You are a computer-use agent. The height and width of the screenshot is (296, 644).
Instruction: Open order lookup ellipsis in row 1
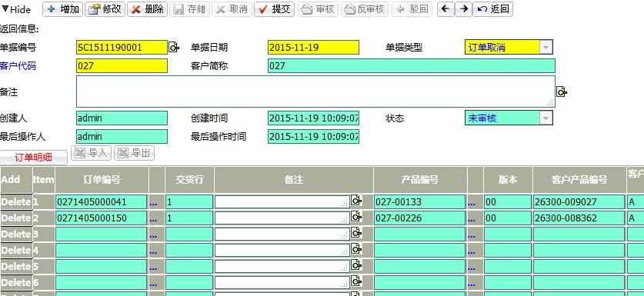click(x=154, y=203)
